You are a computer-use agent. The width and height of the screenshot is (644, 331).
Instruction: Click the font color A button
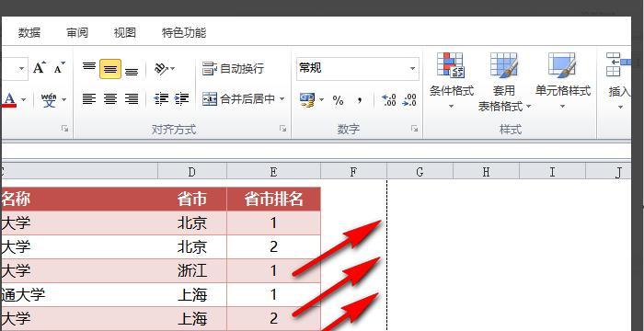point(9,99)
